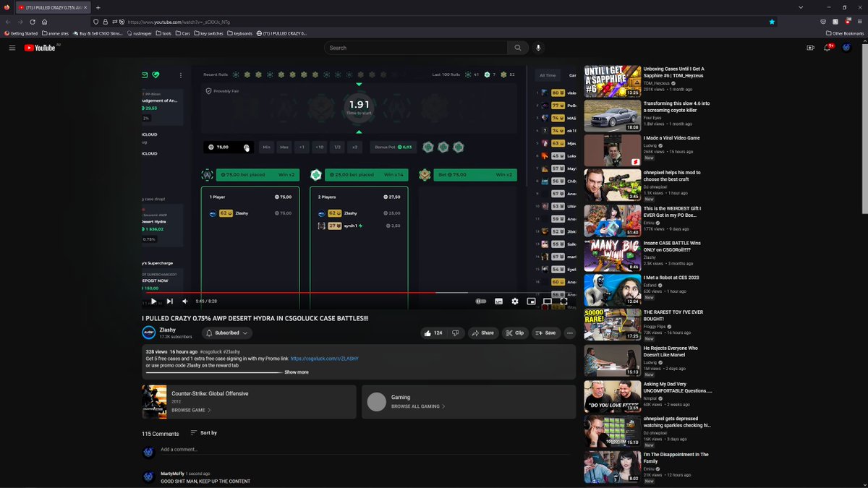The height and width of the screenshot is (488, 868).
Task: Open the 'keyboards' bookmarks folder
Action: tap(240, 33)
